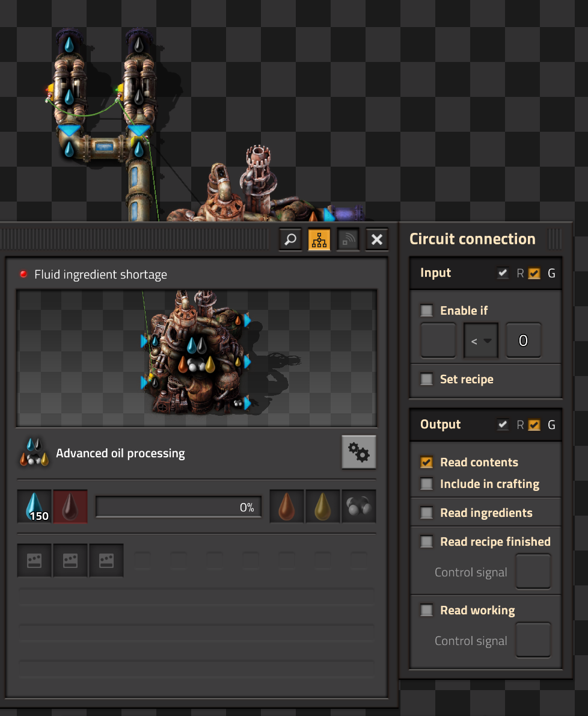
Task: Close the refinery window
Action: point(377,239)
